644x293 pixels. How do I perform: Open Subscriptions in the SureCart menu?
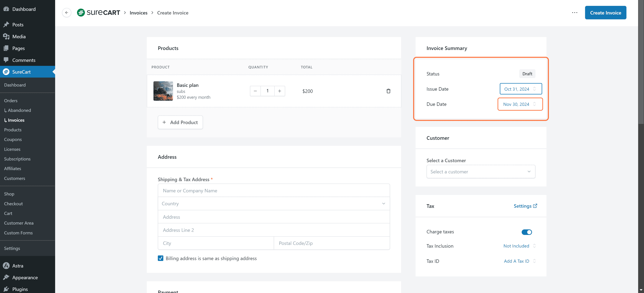coord(17,159)
